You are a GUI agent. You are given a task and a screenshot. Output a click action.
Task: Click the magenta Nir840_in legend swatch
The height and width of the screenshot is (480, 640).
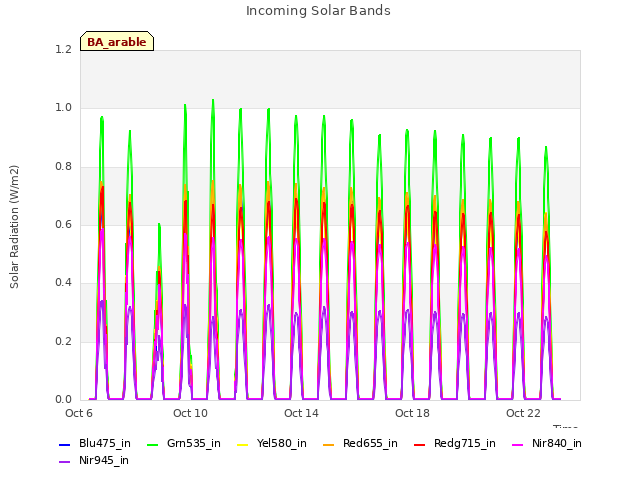(518, 444)
